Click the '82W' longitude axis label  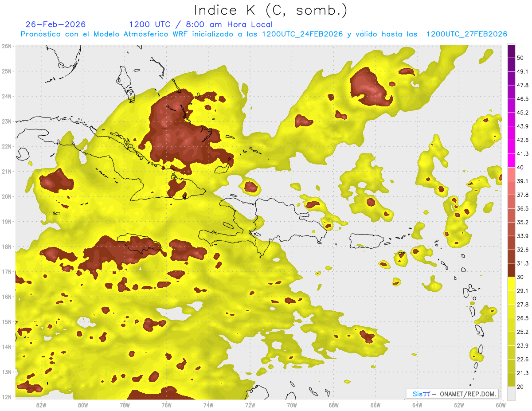(41, 405)
